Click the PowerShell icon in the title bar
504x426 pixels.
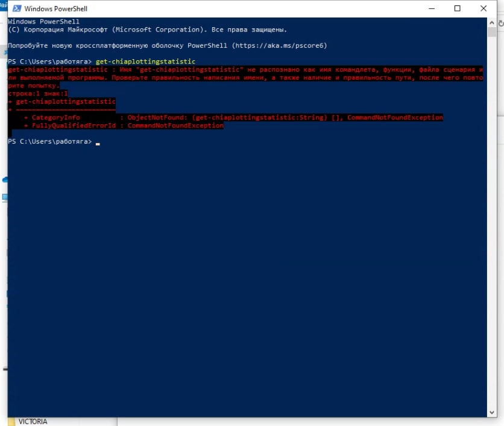pos(17,8)
